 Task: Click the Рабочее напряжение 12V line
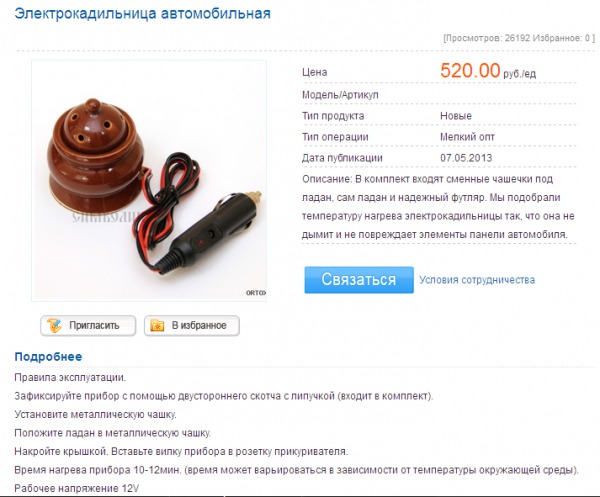77,489
